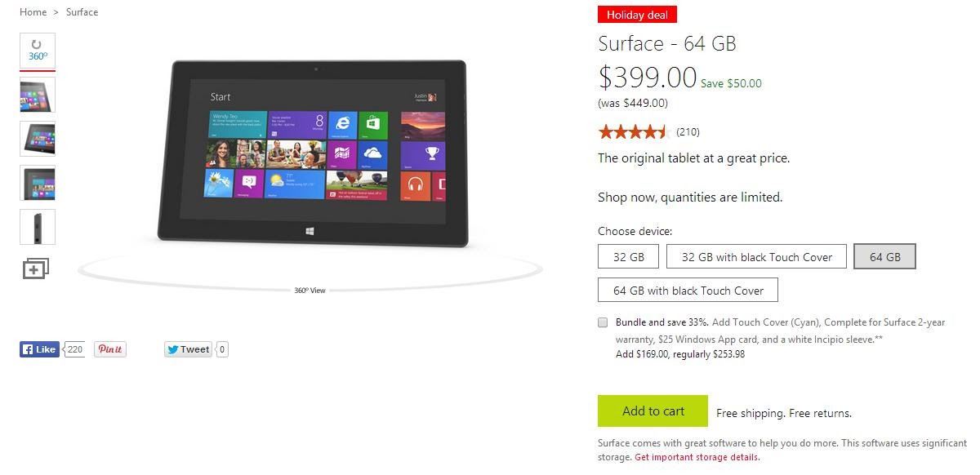Viewport: 980px width, 475px height.
Task: Choose the 32 GB device option
Action: (629, 256)
